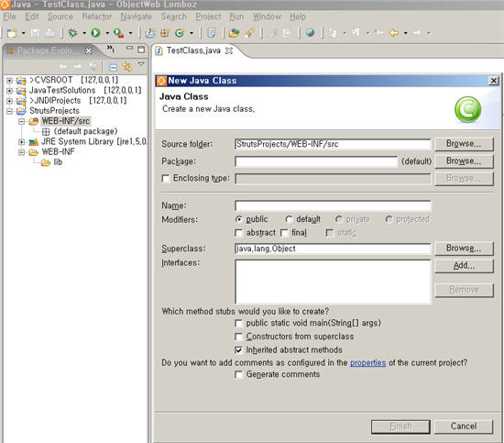Click the Cancel button

(464, 426)
